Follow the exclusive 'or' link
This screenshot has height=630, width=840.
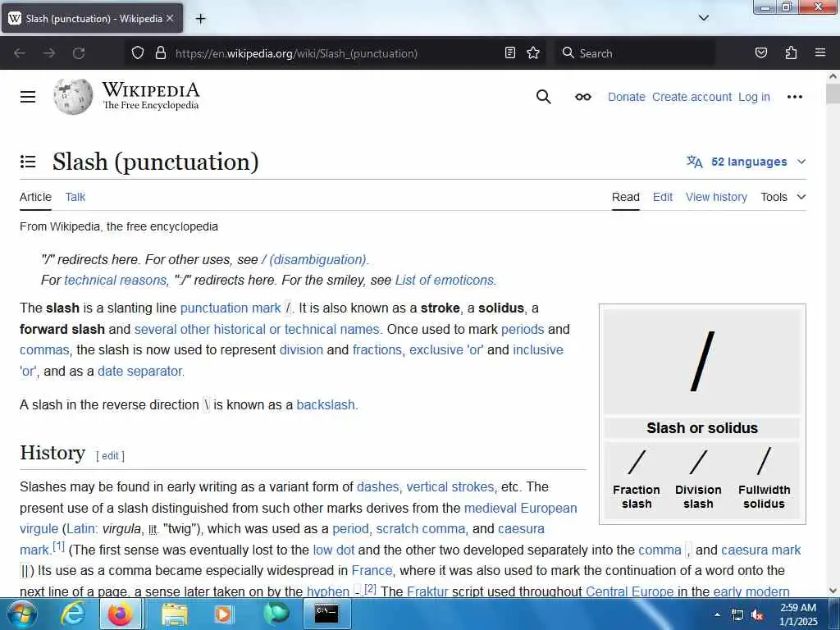[x=446, y=349]
